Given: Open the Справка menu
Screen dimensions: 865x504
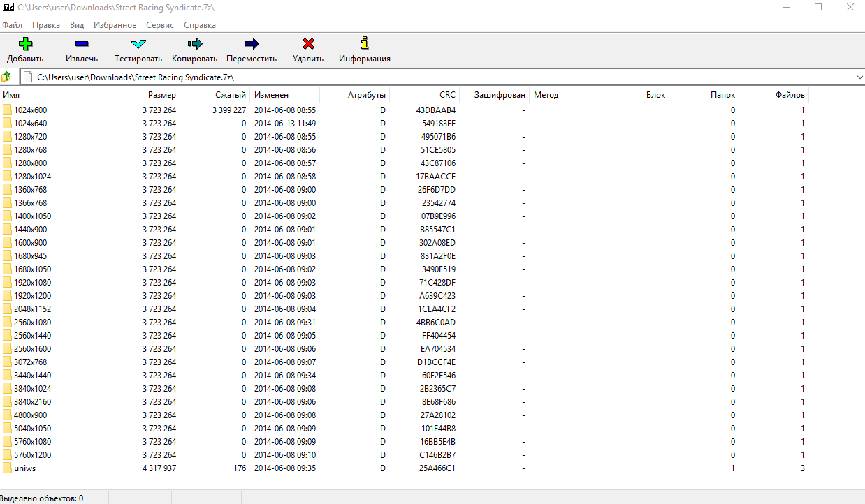Looking at the screenshot, I should (x=200, y=25).
